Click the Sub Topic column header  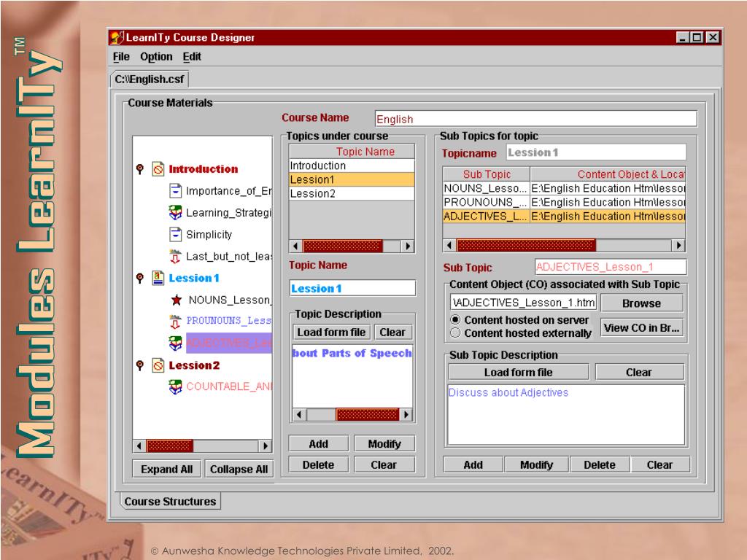click(x=487, y=174)
